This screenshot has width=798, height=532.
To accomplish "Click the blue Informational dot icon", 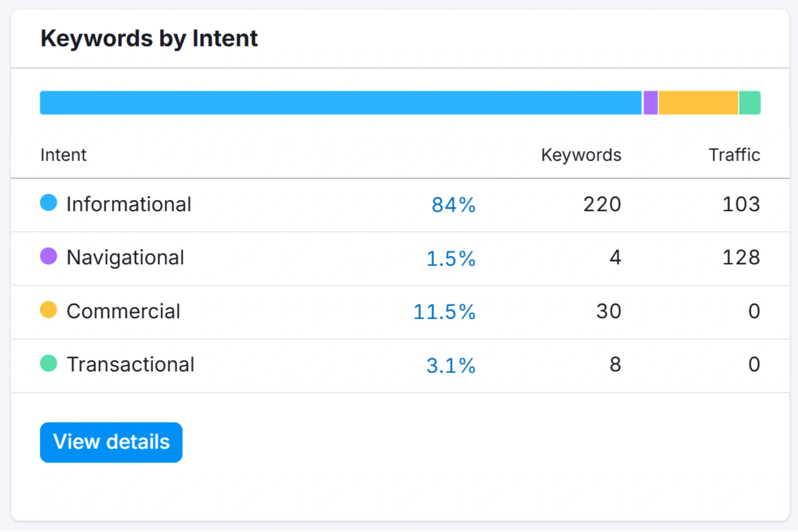I will (x=49, y=203).
